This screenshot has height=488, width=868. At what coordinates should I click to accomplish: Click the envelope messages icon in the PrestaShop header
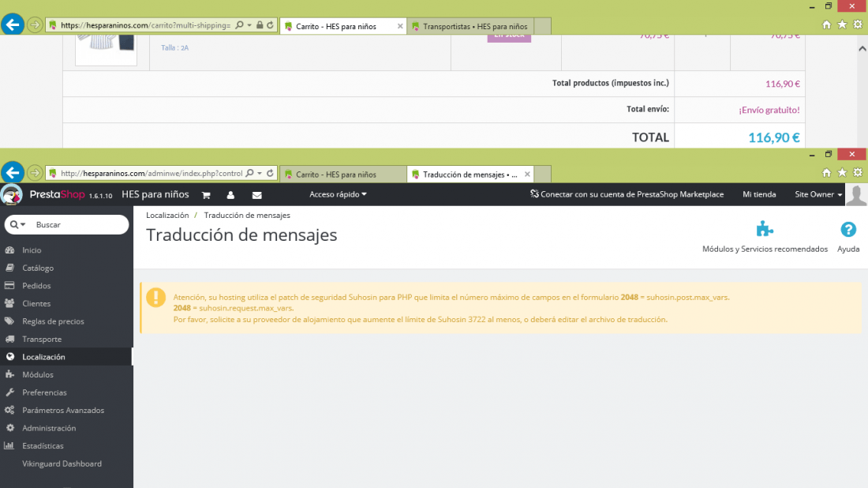click(x=257, y=195)
